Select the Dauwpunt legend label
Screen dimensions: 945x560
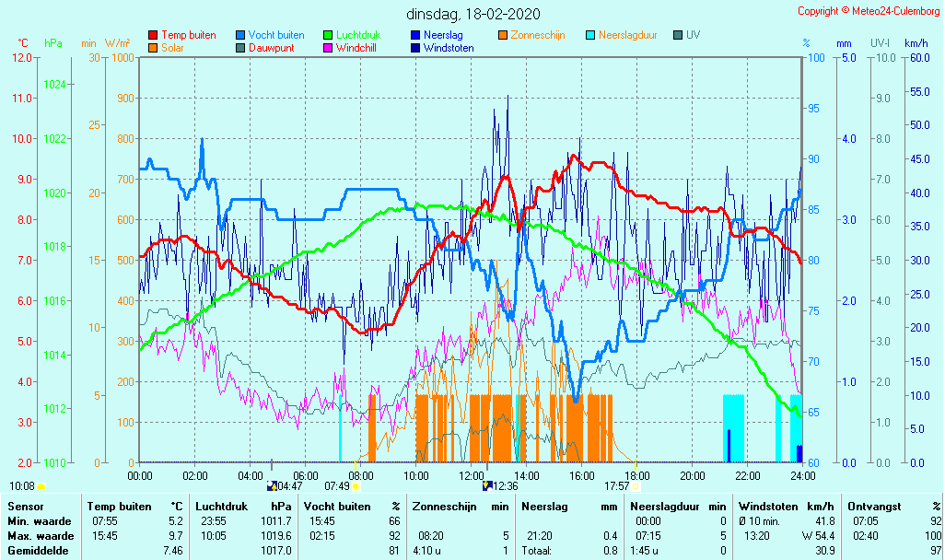coord(271,48)
